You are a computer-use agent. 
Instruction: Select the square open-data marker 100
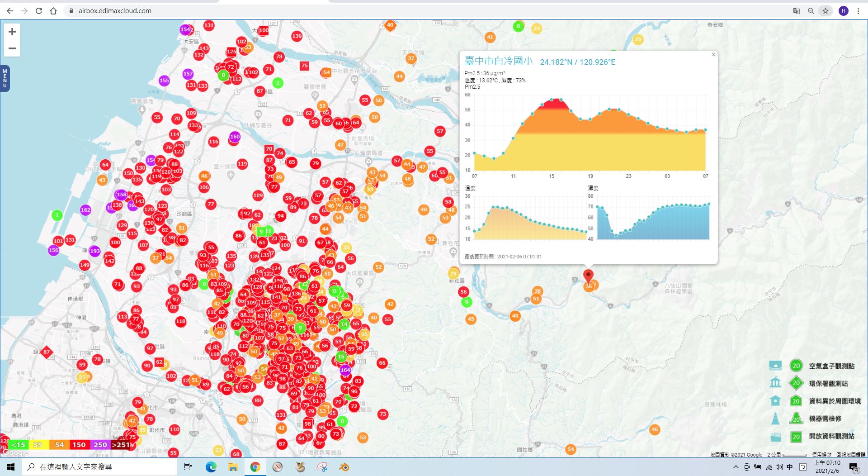tap(264, 30)
